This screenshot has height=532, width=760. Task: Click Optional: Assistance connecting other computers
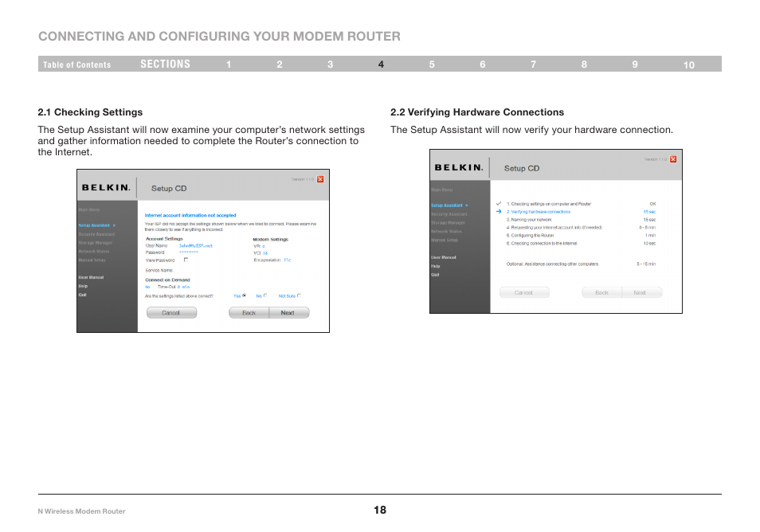click(x=553, y=264)
